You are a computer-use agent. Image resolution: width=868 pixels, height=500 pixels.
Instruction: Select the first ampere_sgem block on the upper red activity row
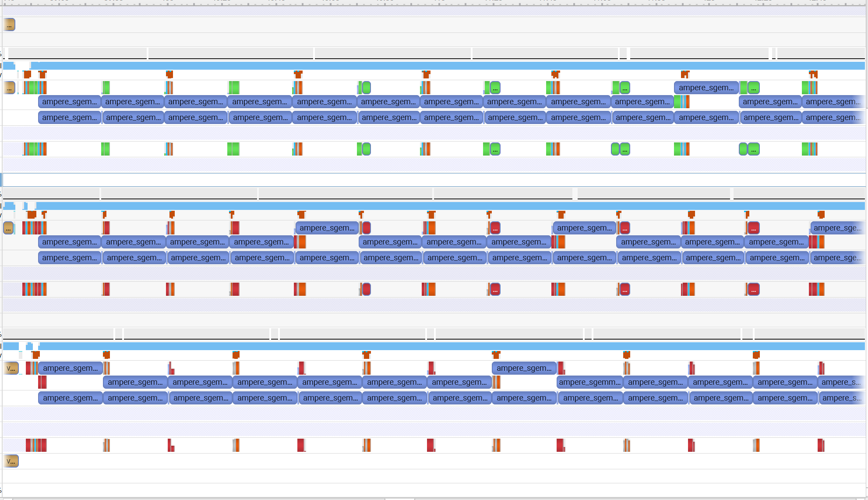pyautogui.click(x=327, y=228)
